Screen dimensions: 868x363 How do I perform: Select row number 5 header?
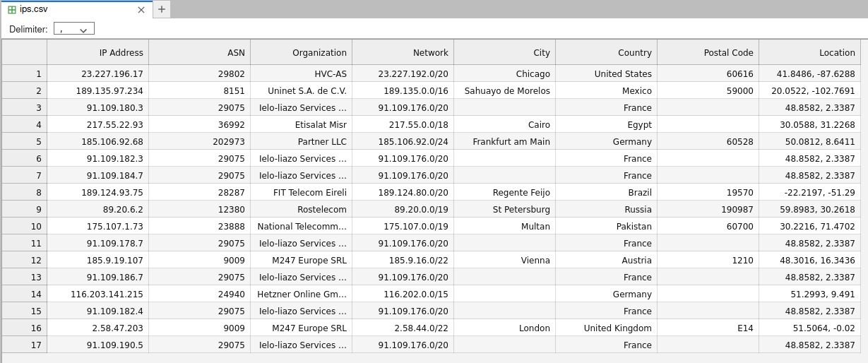(x=25, y=142)
